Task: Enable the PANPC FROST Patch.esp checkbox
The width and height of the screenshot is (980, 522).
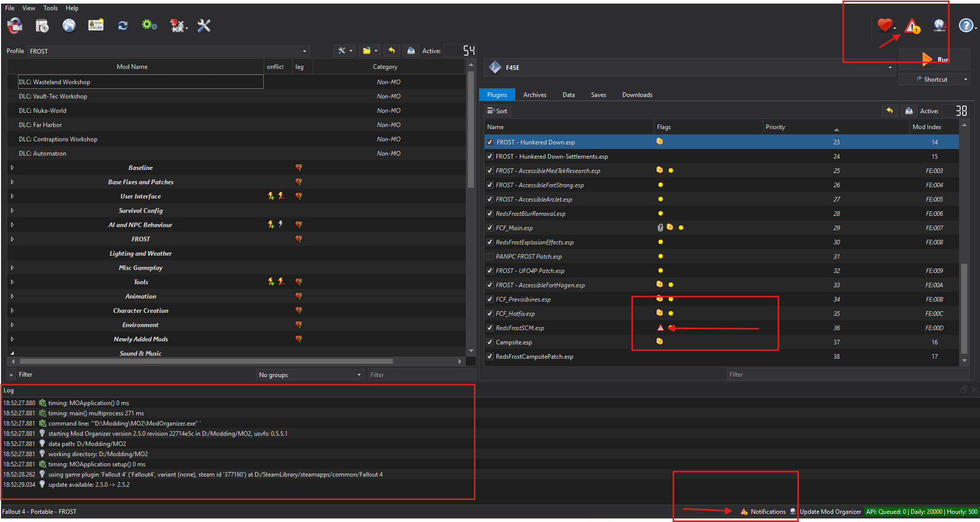Action: pyautogui.click(x=490, y=257)
